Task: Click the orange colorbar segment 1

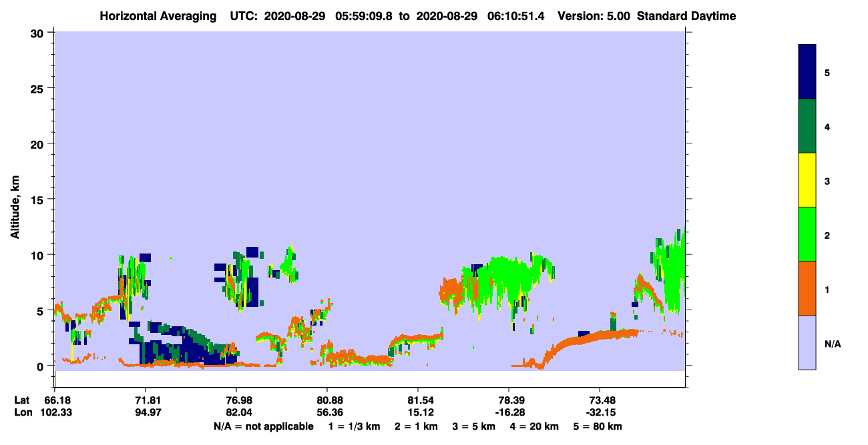Action: [807, 288]
